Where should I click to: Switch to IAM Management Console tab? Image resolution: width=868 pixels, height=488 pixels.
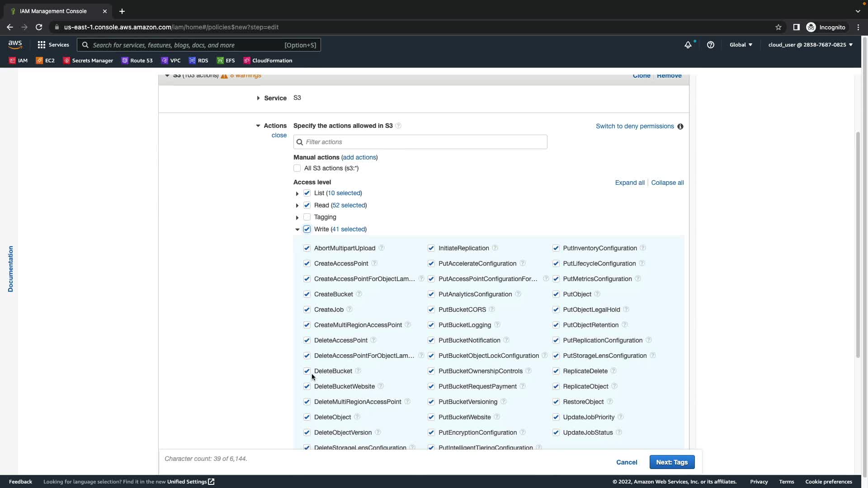[53, 11]
